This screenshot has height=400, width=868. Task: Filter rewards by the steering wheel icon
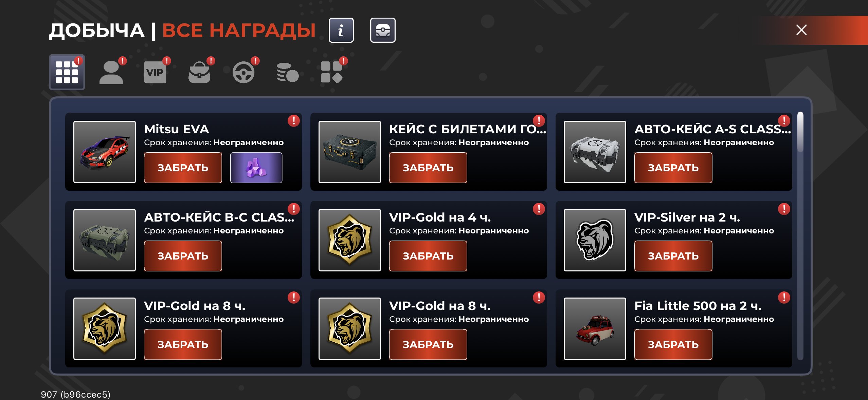(x=243, y=72)
